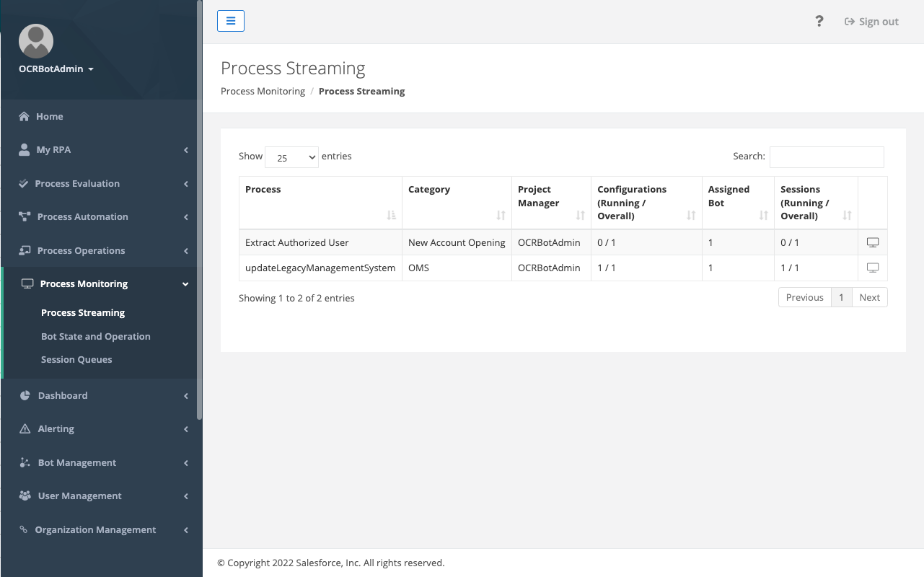Expand the Dashboard menu chevron

tap(186, 396)
